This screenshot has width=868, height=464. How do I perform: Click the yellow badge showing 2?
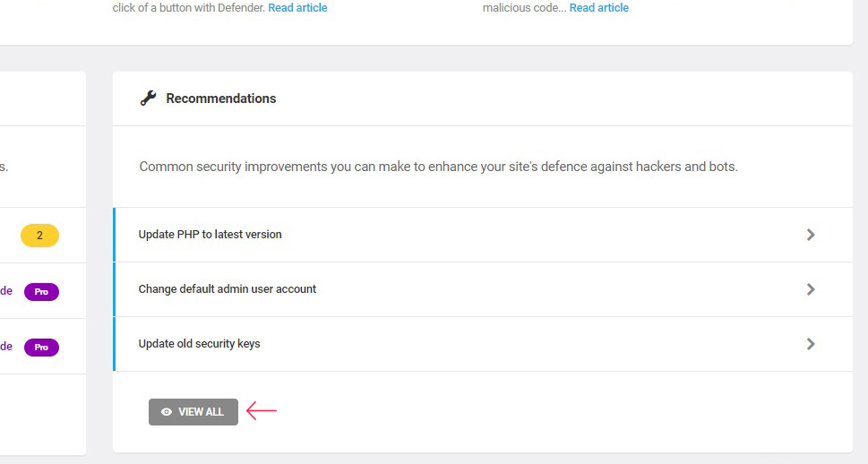pyautogui.click(x=39, y=236)
